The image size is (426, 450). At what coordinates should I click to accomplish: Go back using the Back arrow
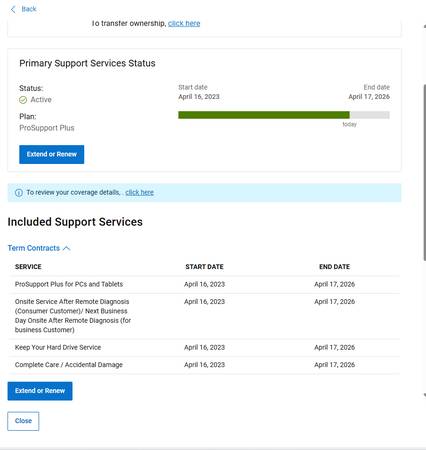pyautogui.click(x=13, y=9)
